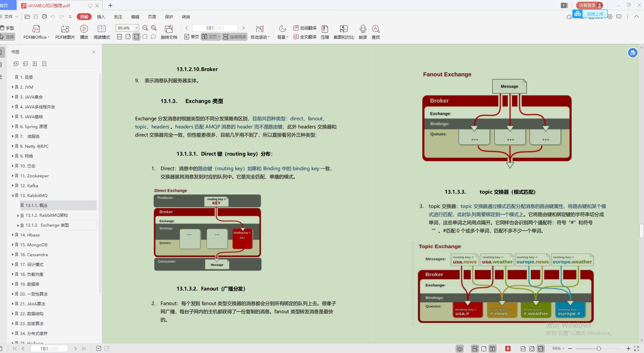Expand all bookmarks icon in panel
644x353 pixels.
tap(16, 64)
